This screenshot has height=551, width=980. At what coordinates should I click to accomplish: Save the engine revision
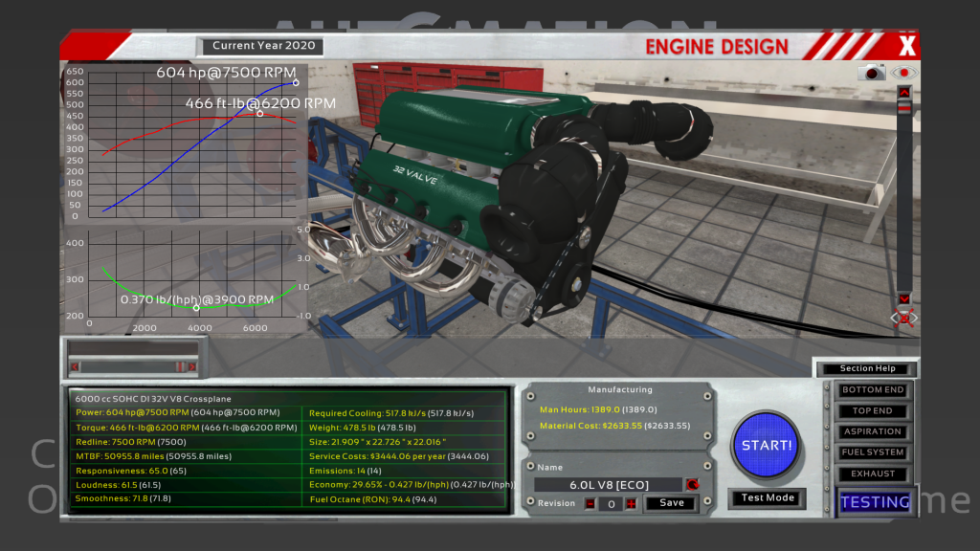(671, 503)
